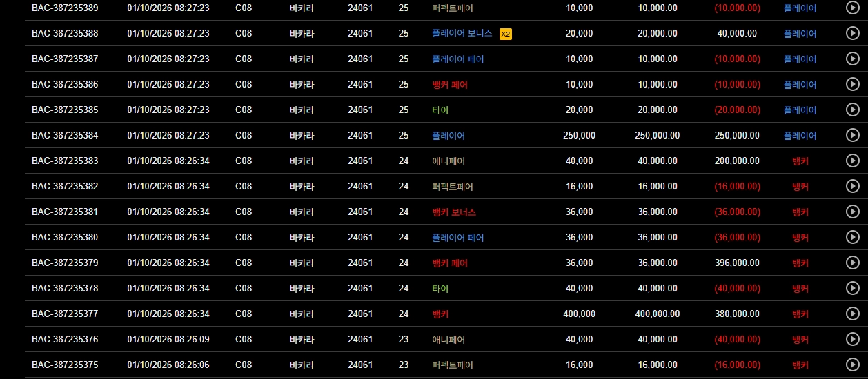Play replay for bet BAC-387235377

point(853,314)
